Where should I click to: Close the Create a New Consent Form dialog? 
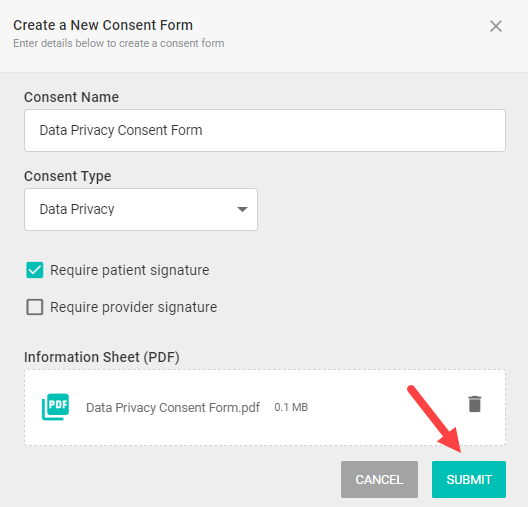pyautogui.click(x=496, y=26)
